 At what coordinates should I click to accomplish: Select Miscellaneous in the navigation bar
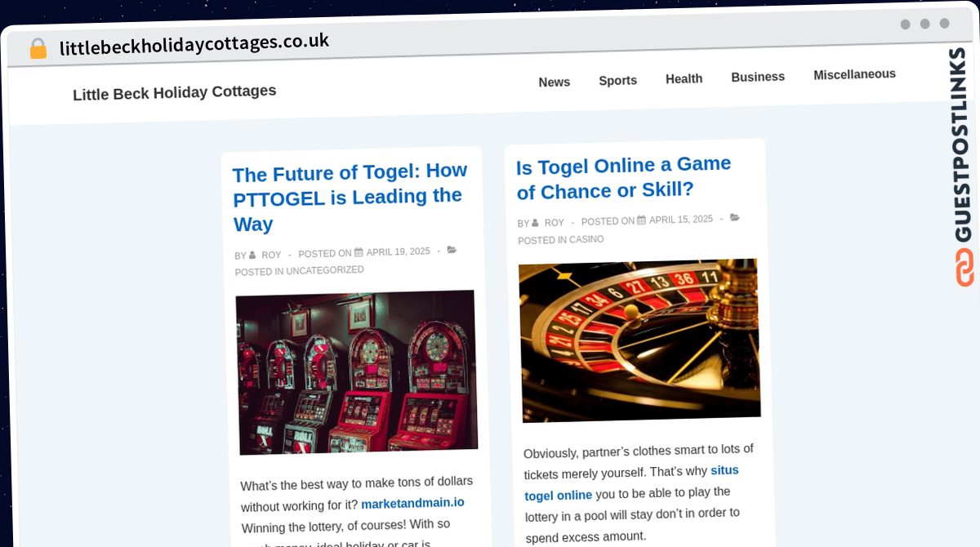pyautogui.click(x=854, y=74)
